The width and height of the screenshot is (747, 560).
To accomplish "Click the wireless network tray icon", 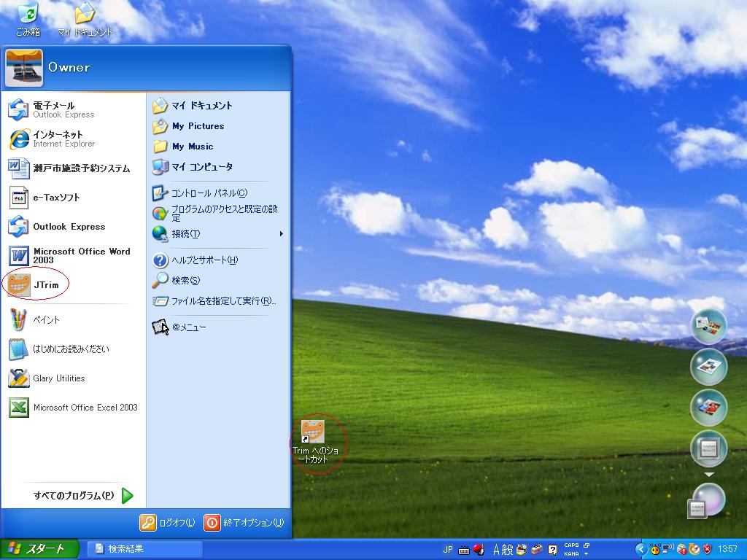I will click(x=668, y=550).
